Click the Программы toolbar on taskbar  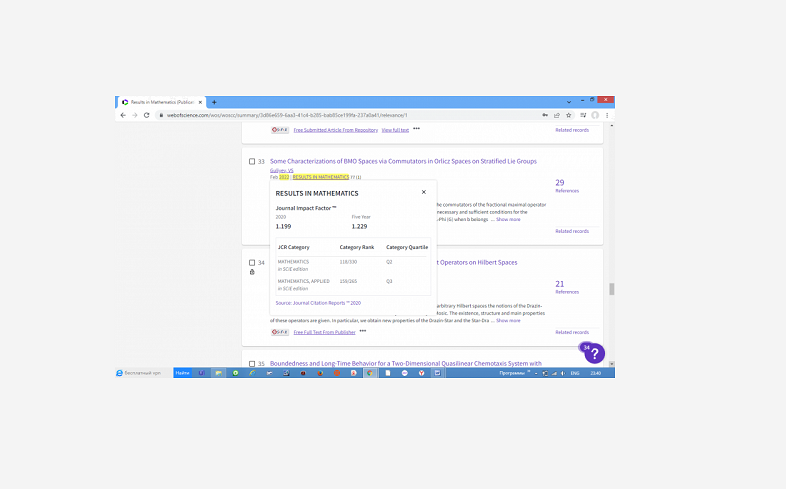coord(511,373)
